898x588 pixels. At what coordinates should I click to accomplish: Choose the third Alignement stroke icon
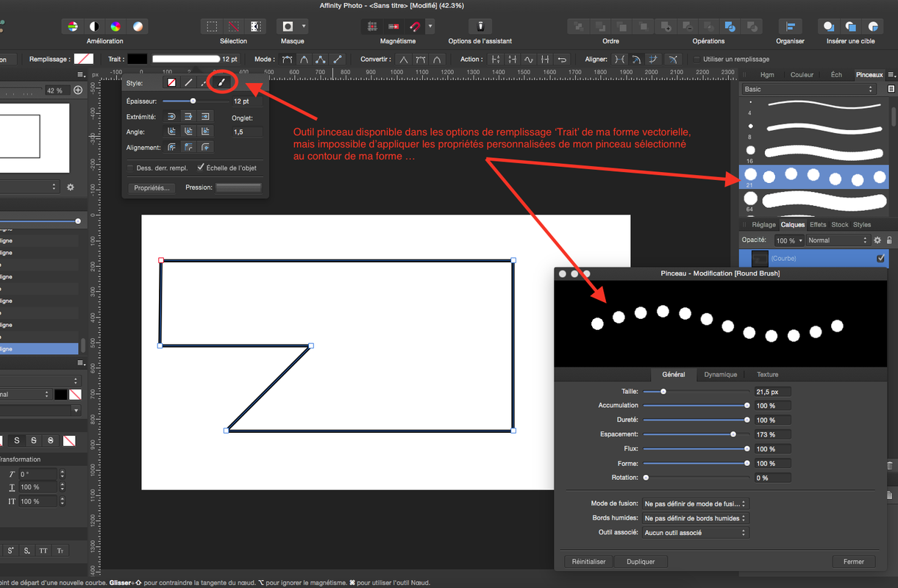click(x=205, y=147)
